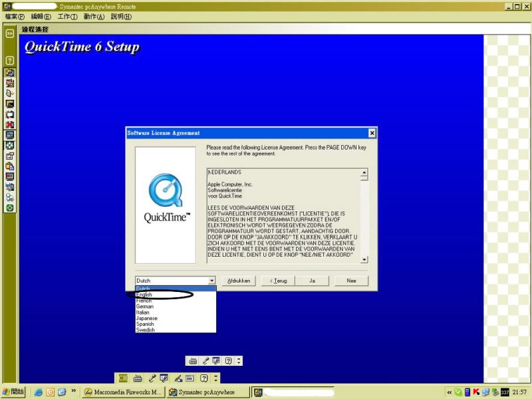532x399 pixels.
Task: Select French from language list
Action: [176, 301]
